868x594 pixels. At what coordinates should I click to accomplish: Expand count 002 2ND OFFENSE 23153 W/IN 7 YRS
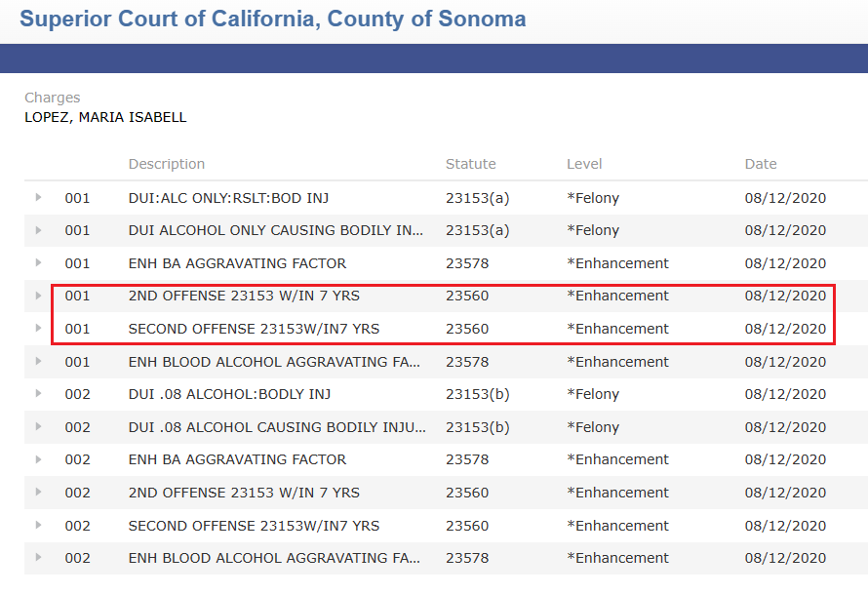coord(39,493)
